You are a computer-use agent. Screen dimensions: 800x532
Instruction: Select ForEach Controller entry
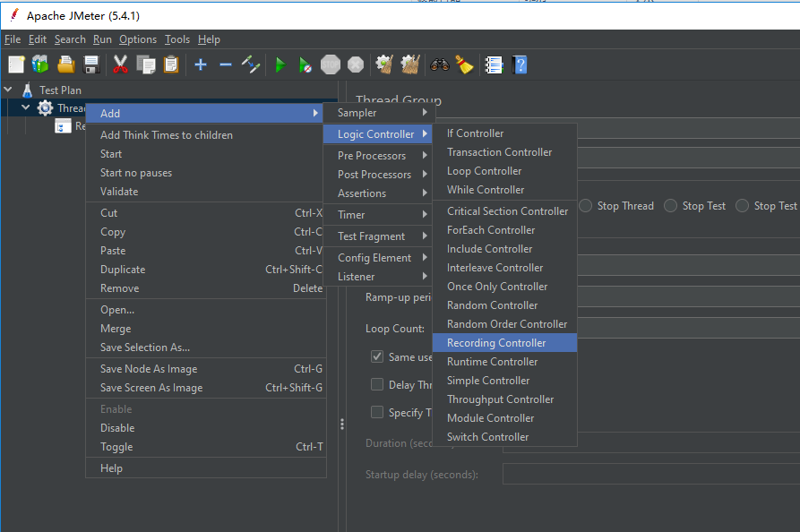tap(504, 230)
